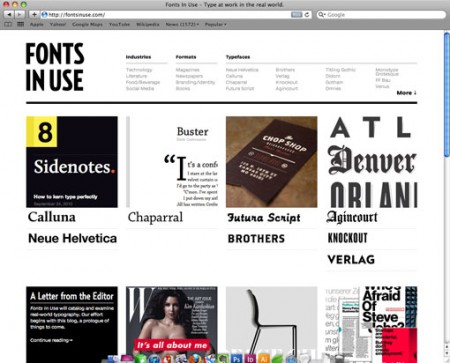Screen dimensions: 450x363
Task: Open the bookmarks book icon
Action: click(8, 24)
